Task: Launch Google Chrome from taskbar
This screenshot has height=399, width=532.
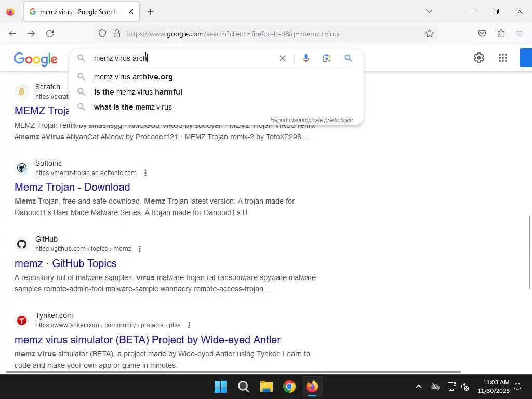Action: pos(289,387)
